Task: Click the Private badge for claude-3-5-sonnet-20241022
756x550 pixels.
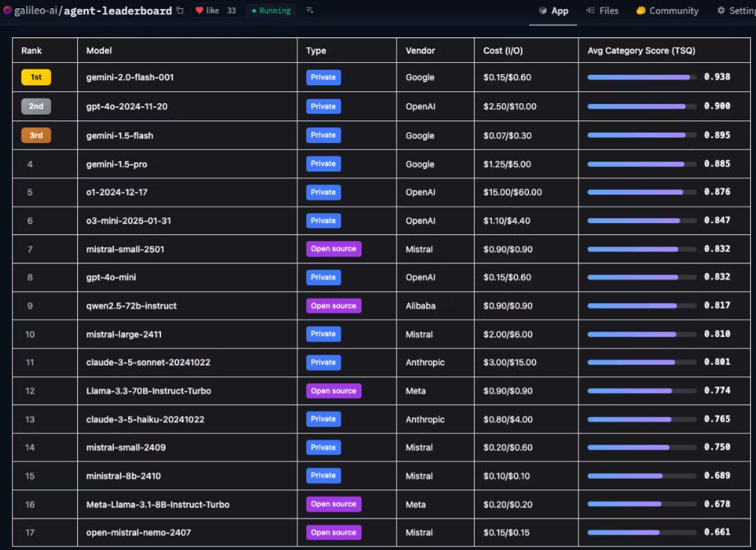Action: coord(323,362)
